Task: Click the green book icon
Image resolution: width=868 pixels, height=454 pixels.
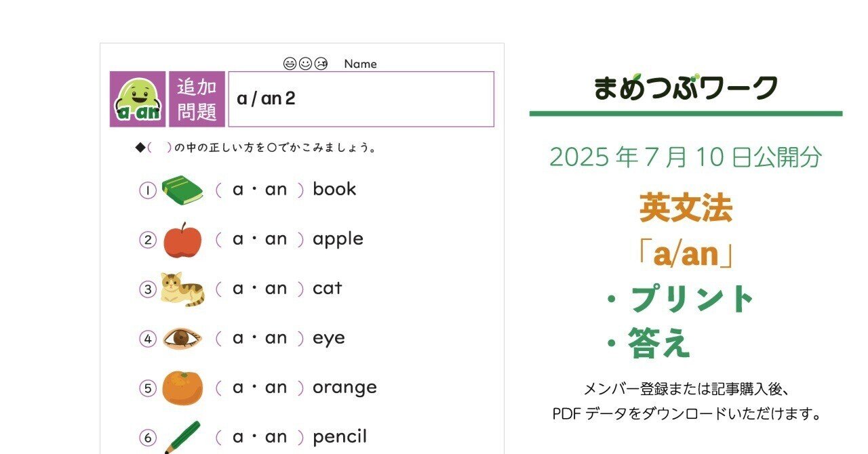Action: (x=182, y=190)
